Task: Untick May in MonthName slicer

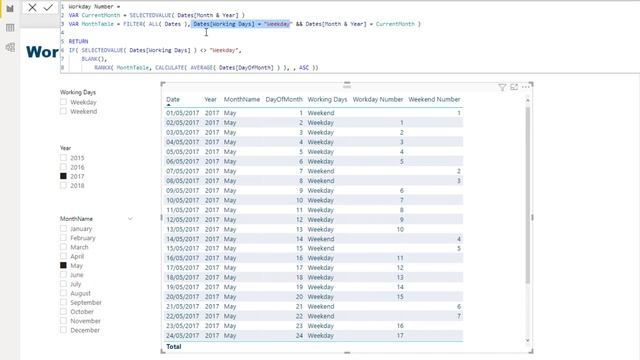Action: (x=63, y=265)
